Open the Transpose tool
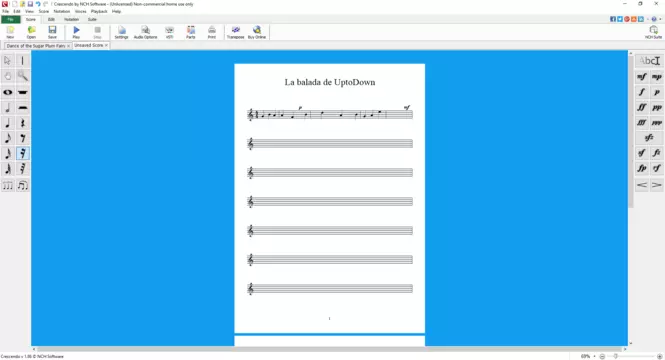The image size is (665, 360). pyautogui.click(x=235, y=32)
